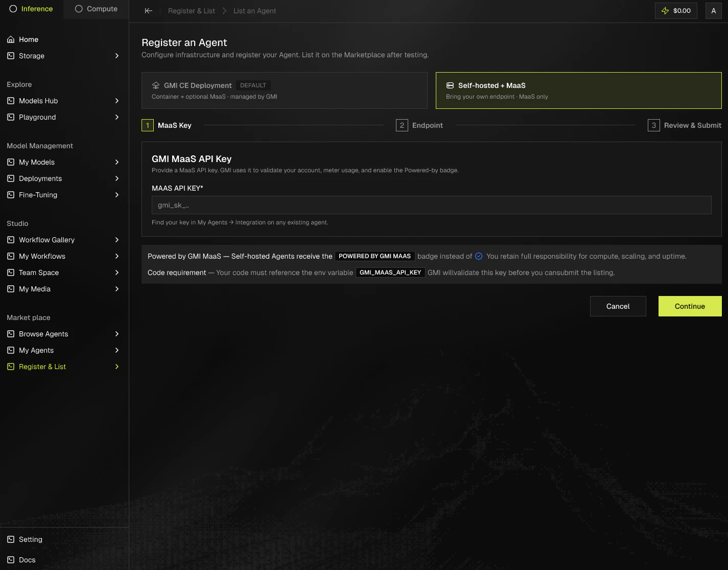Click the Storage icon in sidebar
The height and width of the screenshot is (570, 728).
(x=11, y=56)
